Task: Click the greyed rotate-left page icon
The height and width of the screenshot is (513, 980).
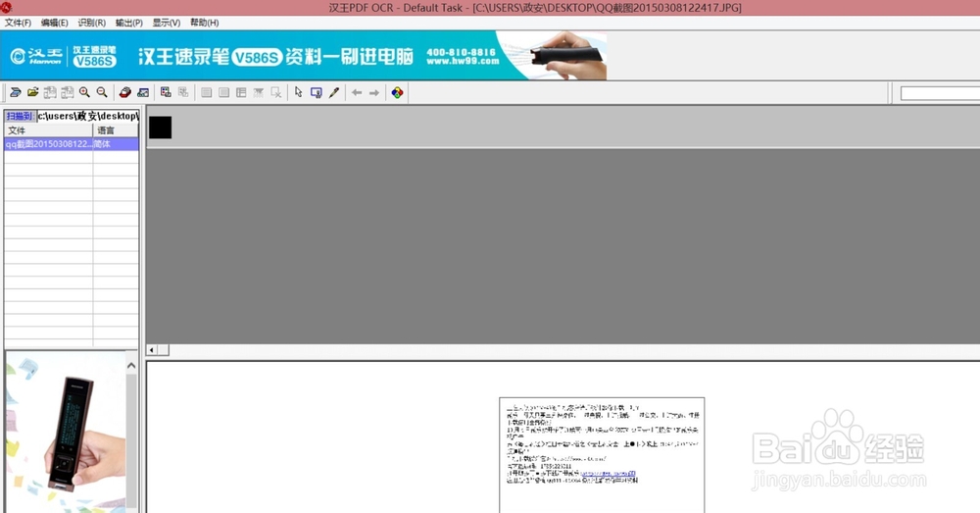Action: (x=50, y=92)
